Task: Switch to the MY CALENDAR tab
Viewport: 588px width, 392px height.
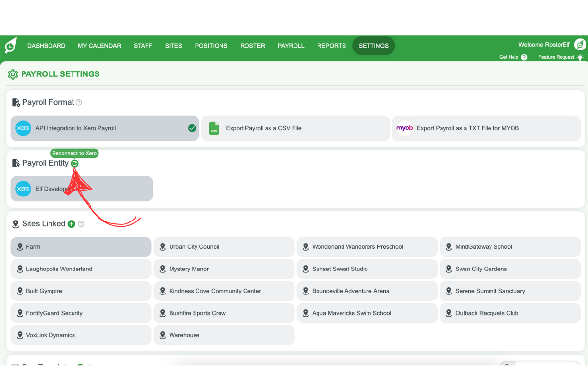Action: pos(99,45)
